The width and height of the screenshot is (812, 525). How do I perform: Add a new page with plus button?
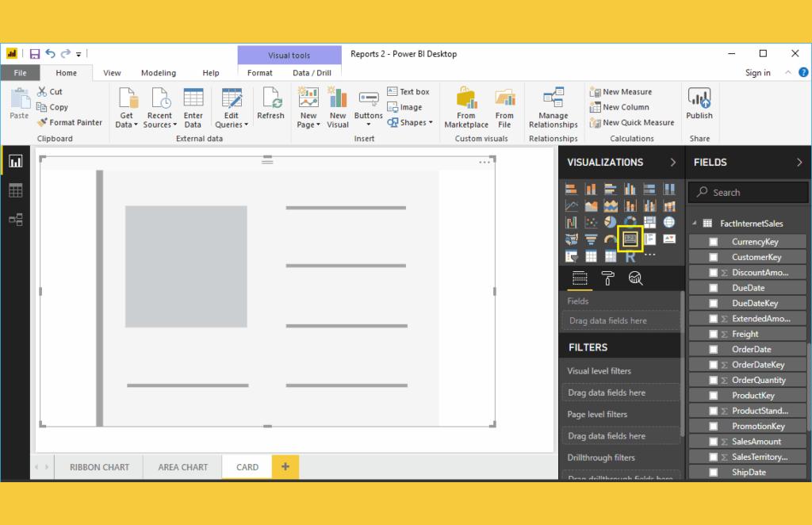pos(285,467)
